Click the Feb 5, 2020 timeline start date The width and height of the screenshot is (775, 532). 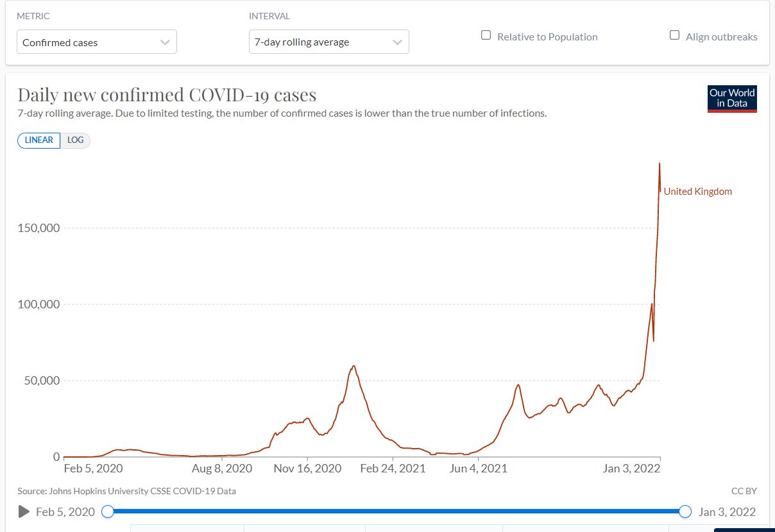tap(65, 511)
